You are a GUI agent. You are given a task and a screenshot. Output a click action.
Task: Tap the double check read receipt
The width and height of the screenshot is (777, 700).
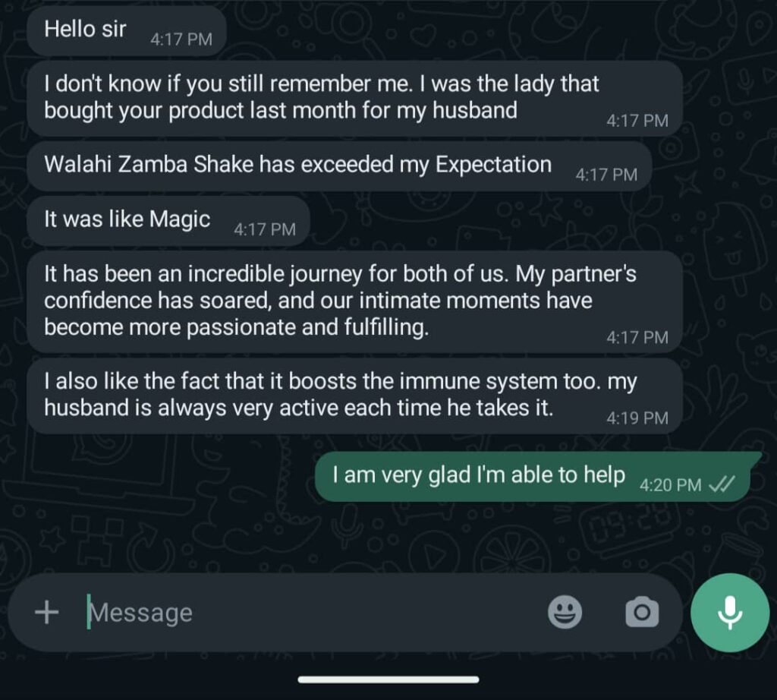tap(722, 484)
